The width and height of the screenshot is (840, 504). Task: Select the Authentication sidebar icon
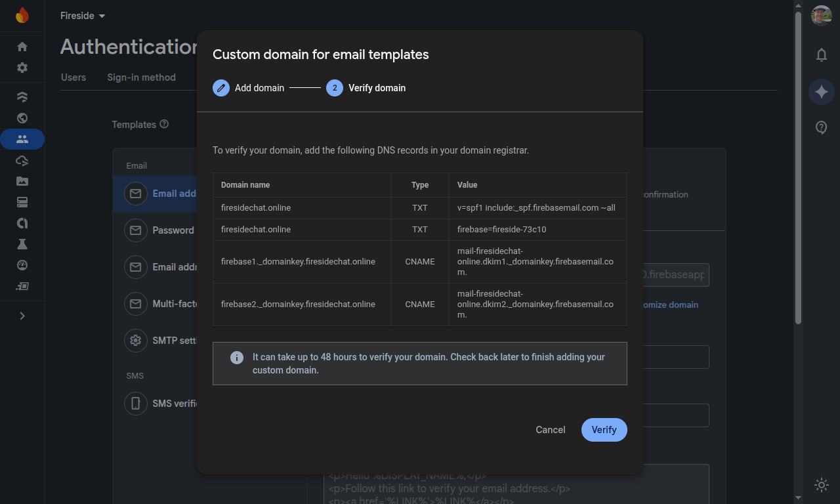pos(22,139)
